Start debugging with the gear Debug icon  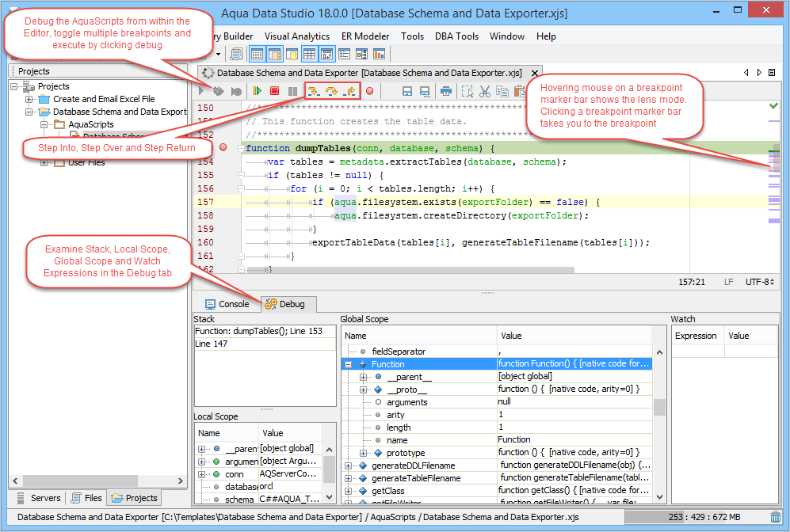[218, 91]
